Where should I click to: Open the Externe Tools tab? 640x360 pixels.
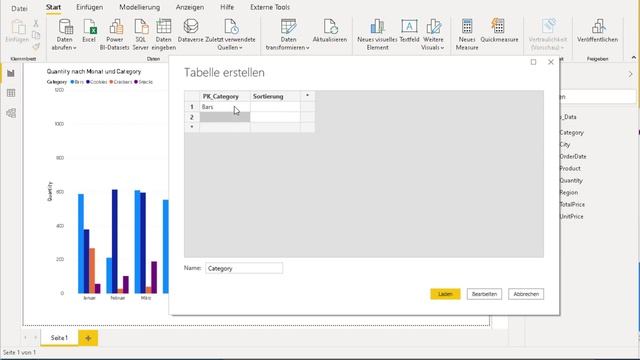(x=270, y=7)
